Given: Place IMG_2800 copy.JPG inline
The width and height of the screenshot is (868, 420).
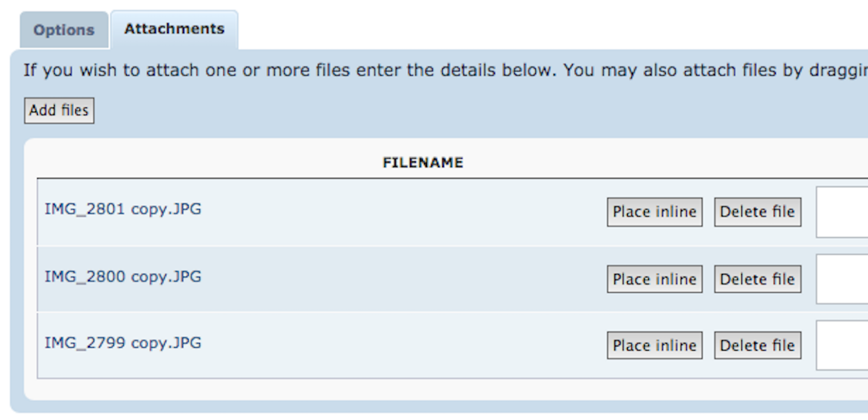Looking at the screenshot, I should (x=654, y=279).
